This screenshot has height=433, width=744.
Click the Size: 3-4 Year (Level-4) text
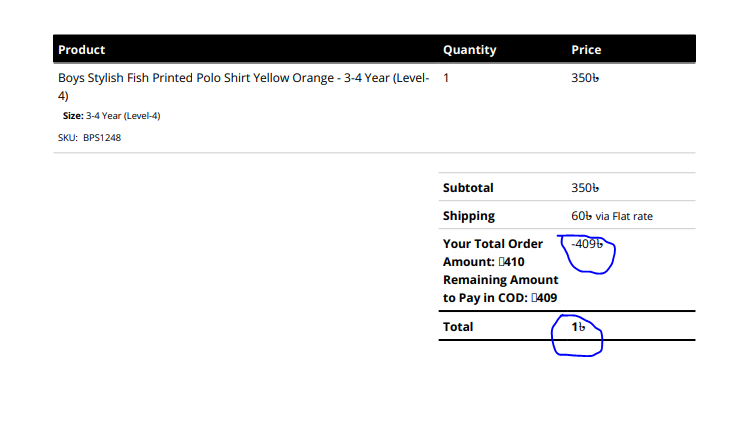tap(112, 116)
